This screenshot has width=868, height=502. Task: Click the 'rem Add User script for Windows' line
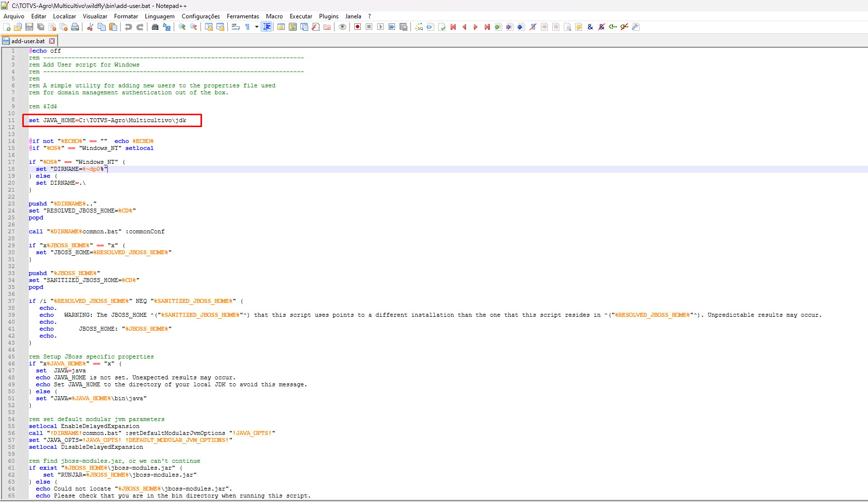coord(84,65)
